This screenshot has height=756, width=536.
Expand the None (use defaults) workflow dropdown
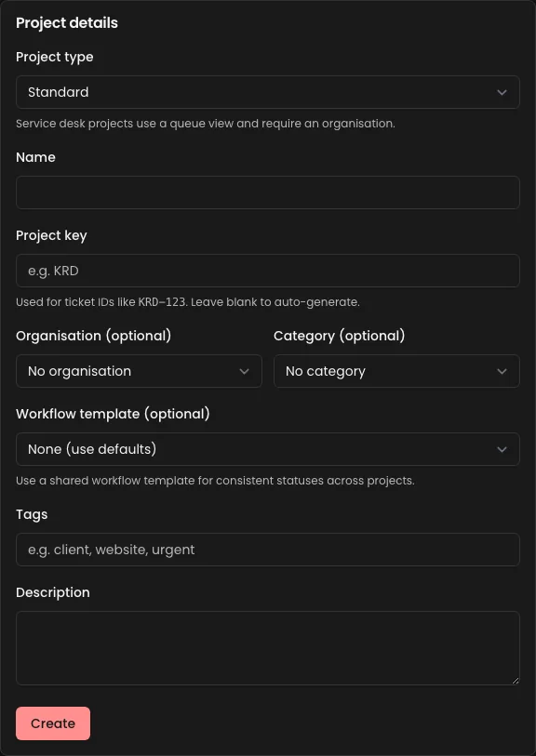click(x=268, y=449)
